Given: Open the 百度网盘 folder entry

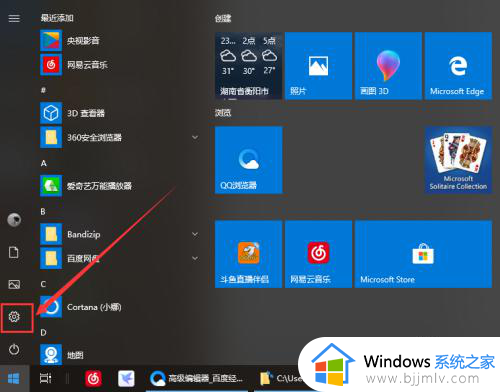Looking at the screenshot, I should tap(120, 258).
